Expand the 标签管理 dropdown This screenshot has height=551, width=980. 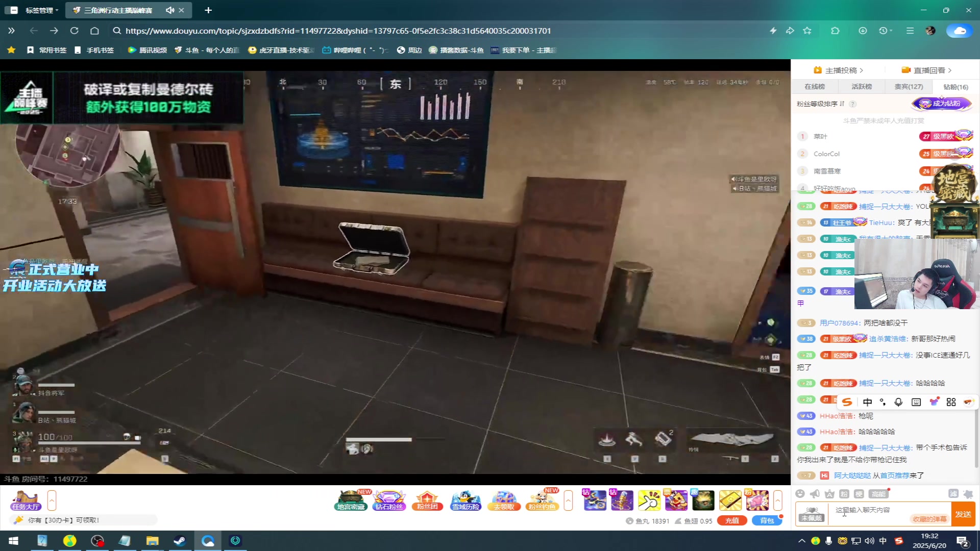click(x=42, y=10)
